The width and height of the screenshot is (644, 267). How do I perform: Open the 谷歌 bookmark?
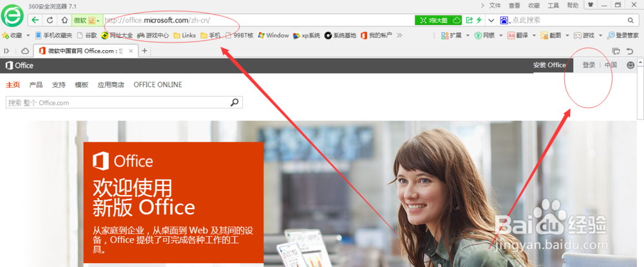click(87, 35)
